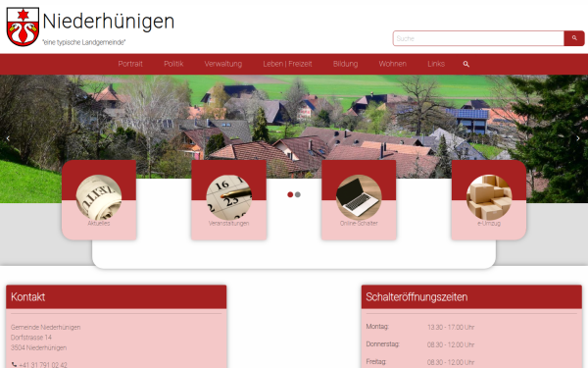
Task: Open the Links menu
Action: [x=436, y=64]
